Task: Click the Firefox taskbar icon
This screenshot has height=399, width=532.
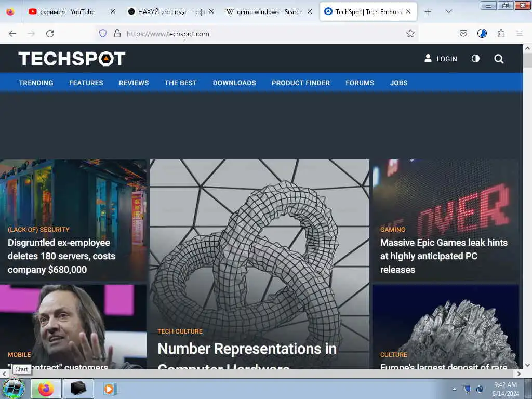Action: tap(46, 389)
